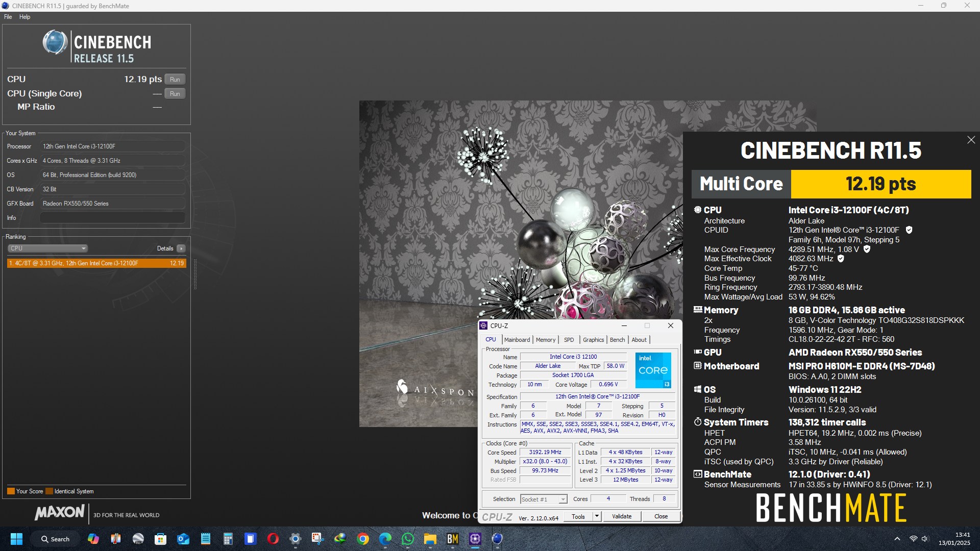This screenshot has width=980, height=551.
Task: Click the Intel Core i3 logo
Action: [x=653, y=370]
